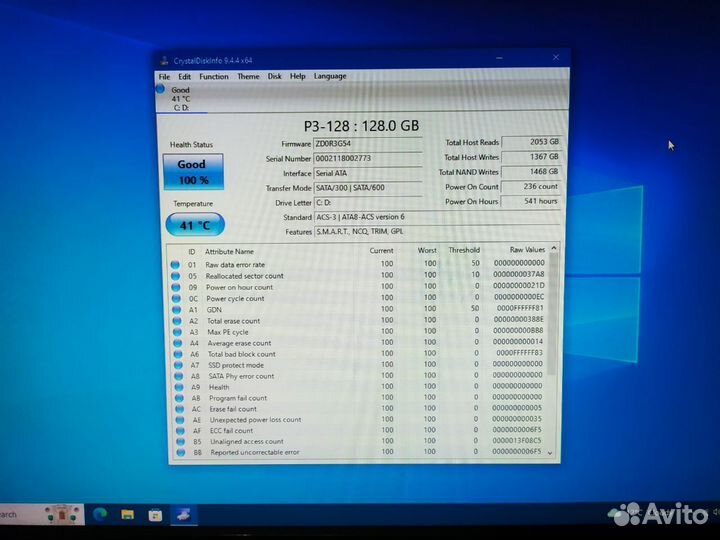The width and height of the screenshot is (720, 540).
Task: Open the Disk menu
Action: (x=275, y=76)
